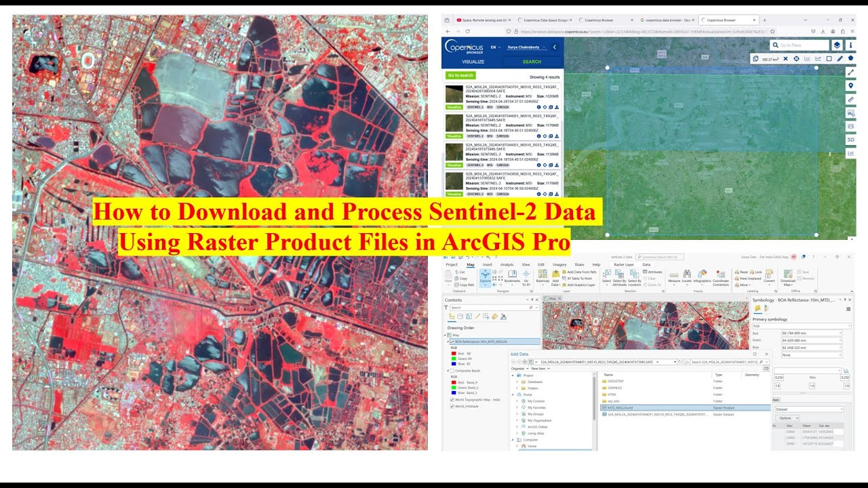Open the Imagery ribbon tab in ArcGIS Pro
The width and height of the screenshot is (868, 488).
tap(559, 264)
